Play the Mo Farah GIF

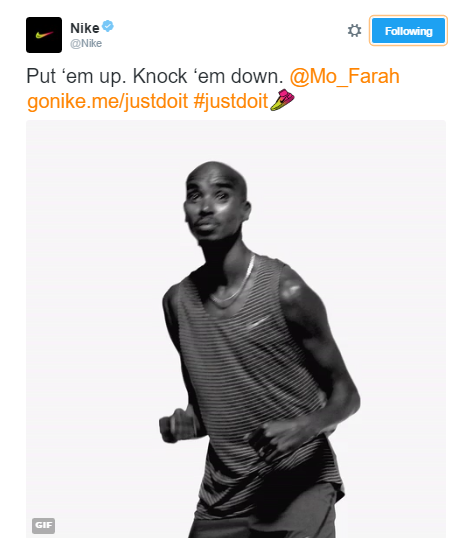tap(236, 329)
